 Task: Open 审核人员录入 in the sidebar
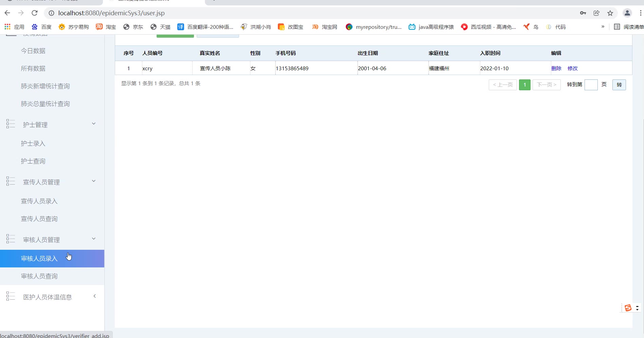coord(52,259)
